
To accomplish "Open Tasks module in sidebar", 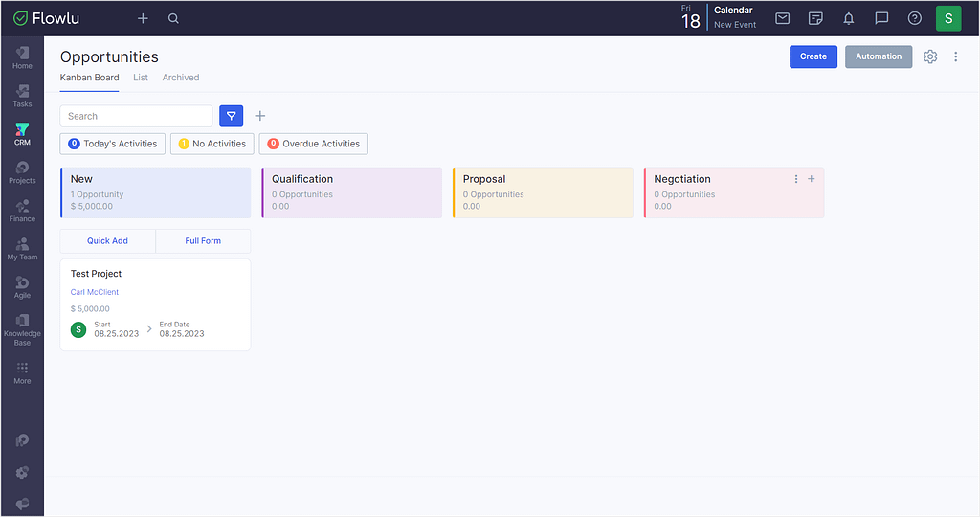I will 22,96.
